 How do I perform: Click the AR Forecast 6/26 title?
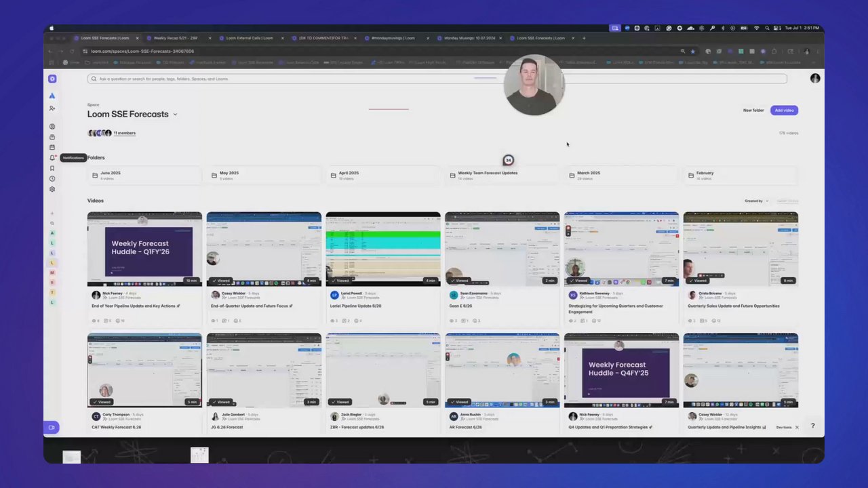(x=465, y=427)
